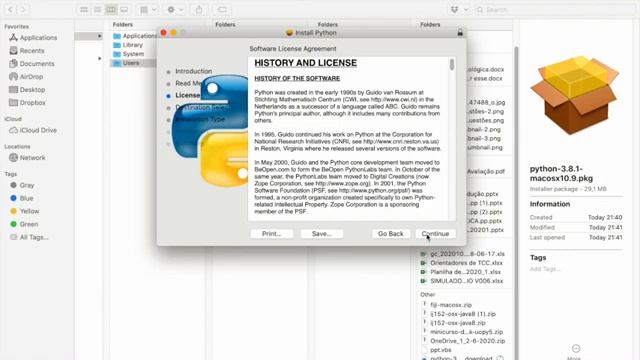The width and height of the screenshot is (640, 360).
Task: Click the python package preview thumbnail
Action: pyautogui.click(x=575, y=95)
